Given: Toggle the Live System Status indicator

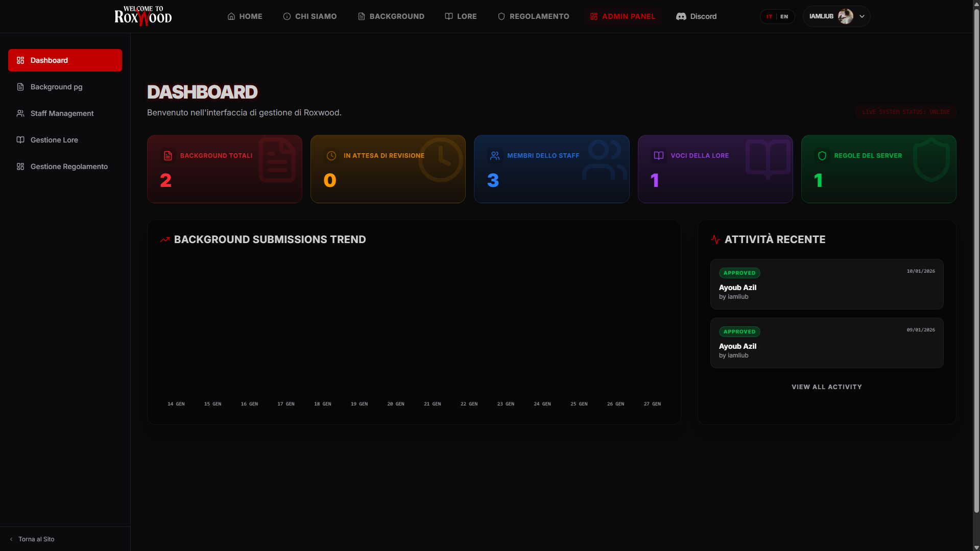Looking at the screenshot, I should tap(905, 111).
